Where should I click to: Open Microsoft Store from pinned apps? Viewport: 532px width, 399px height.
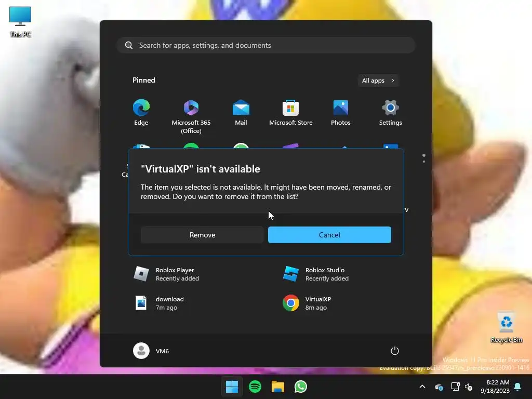pyautogui.click(x=291, y=113)
